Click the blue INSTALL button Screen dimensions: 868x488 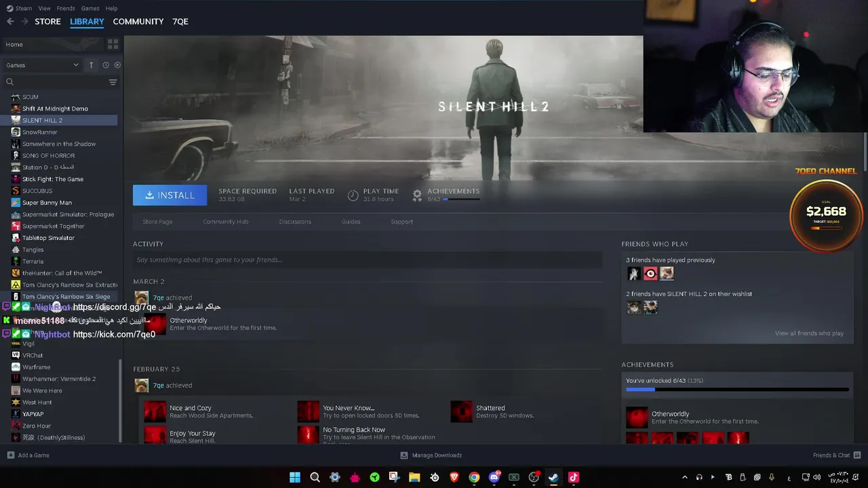(x=170, y=195)
